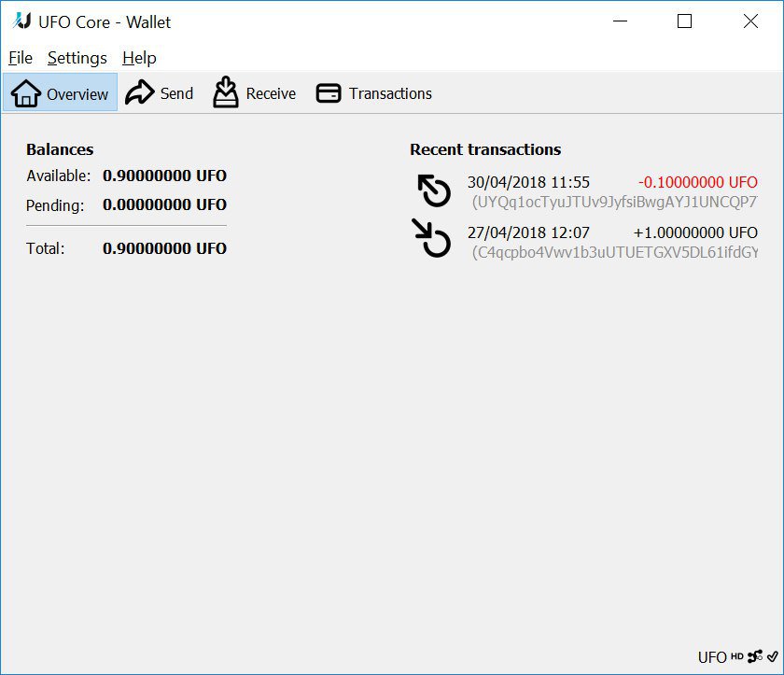Click the UFO Core logo in title bar

click(x=22, y=21)
